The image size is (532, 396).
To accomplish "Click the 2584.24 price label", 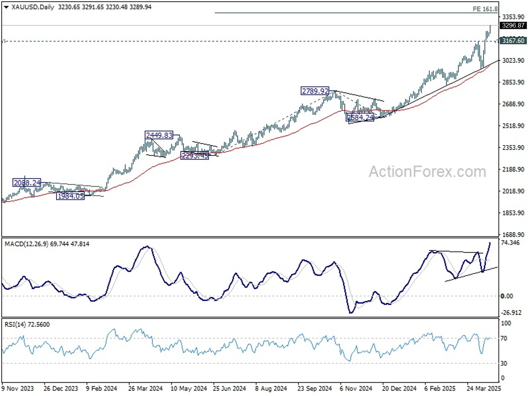I will point(360,118).
